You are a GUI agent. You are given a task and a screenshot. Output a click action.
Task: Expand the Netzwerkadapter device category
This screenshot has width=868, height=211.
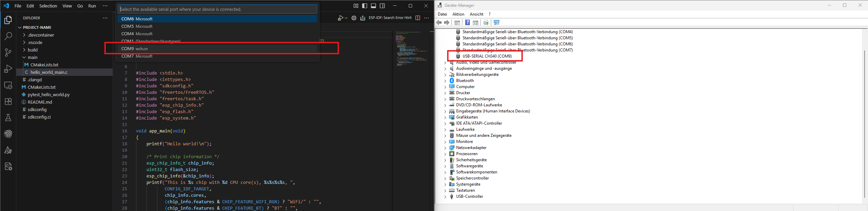[445, 148]
